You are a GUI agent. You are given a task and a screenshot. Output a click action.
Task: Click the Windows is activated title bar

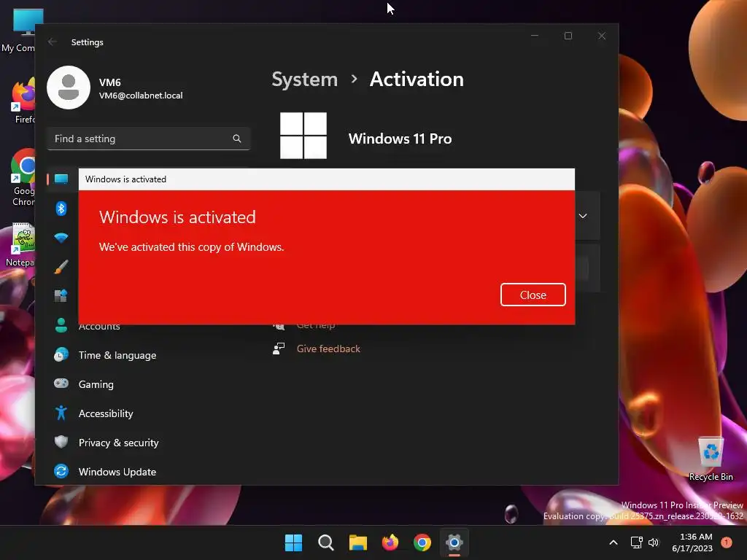[326, 179]
